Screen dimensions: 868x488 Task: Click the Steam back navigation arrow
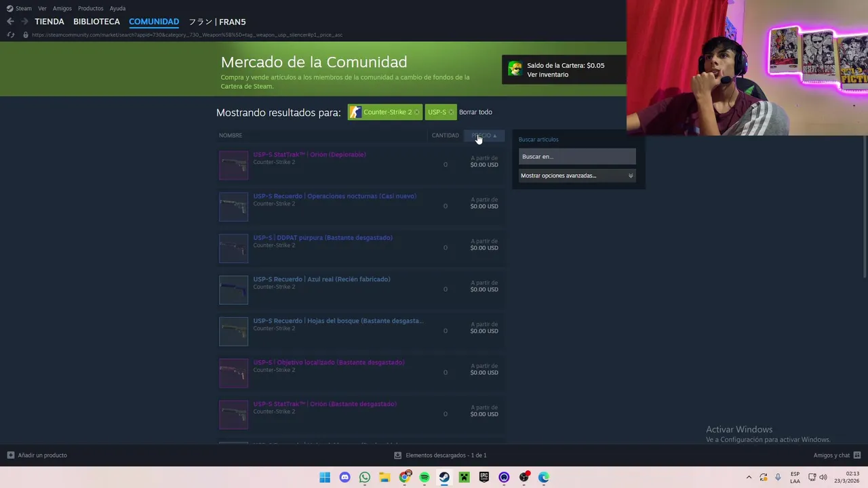point(10,22)
